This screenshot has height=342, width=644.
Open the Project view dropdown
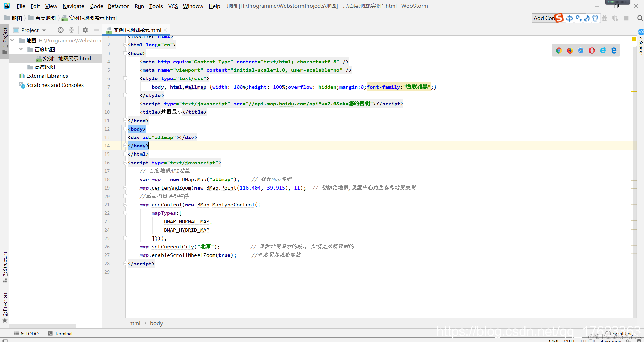tap(44, 30)
